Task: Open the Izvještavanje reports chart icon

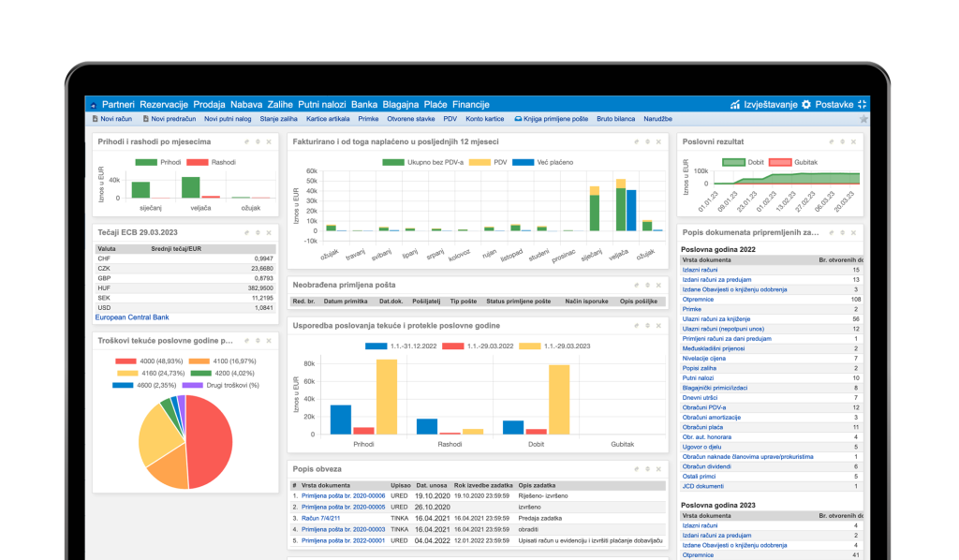Action: pos(734,104)
